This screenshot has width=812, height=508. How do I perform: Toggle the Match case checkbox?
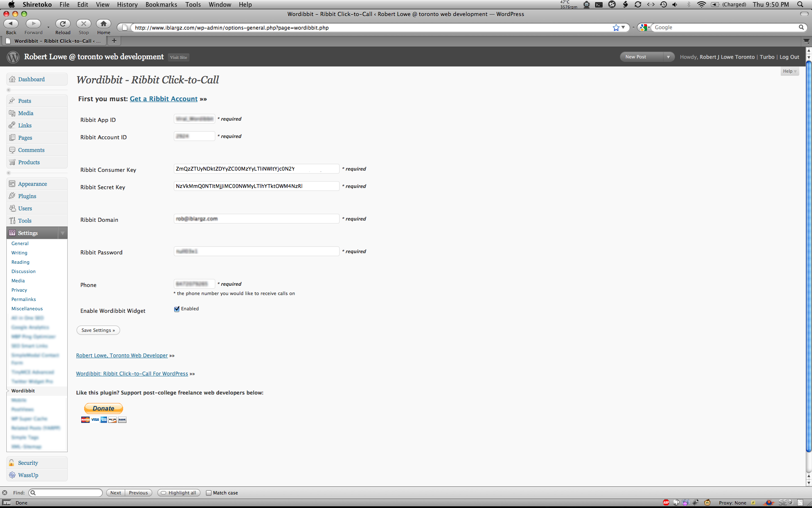208,493
